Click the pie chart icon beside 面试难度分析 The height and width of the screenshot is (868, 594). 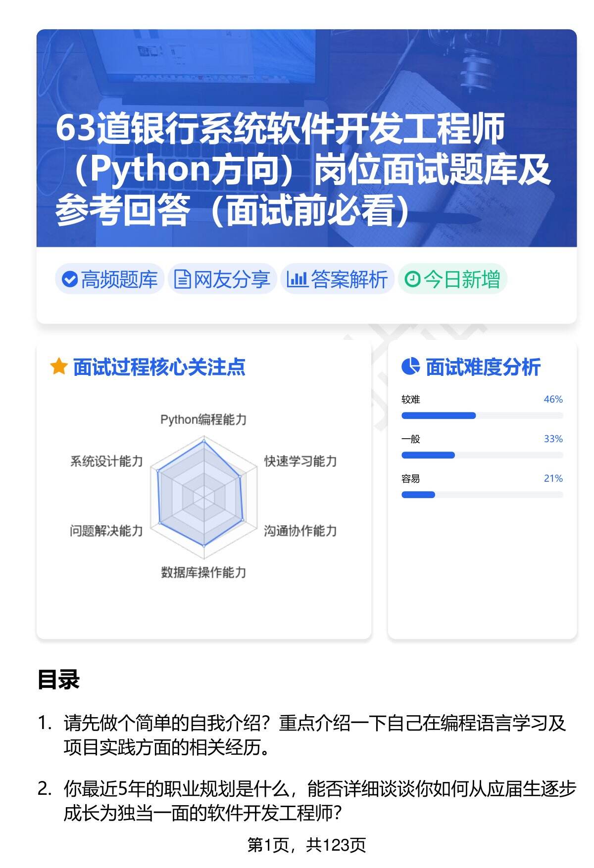point(410,367)
